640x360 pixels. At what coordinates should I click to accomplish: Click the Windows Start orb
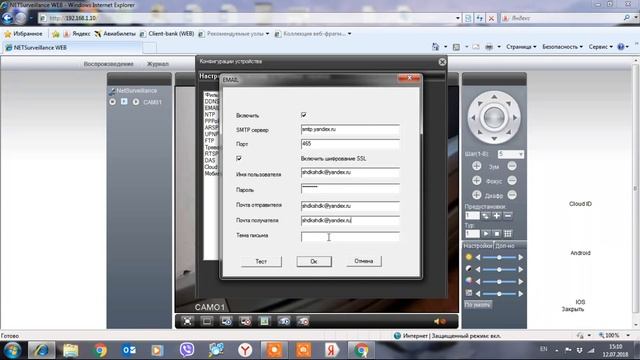click(x=13, y=350)
